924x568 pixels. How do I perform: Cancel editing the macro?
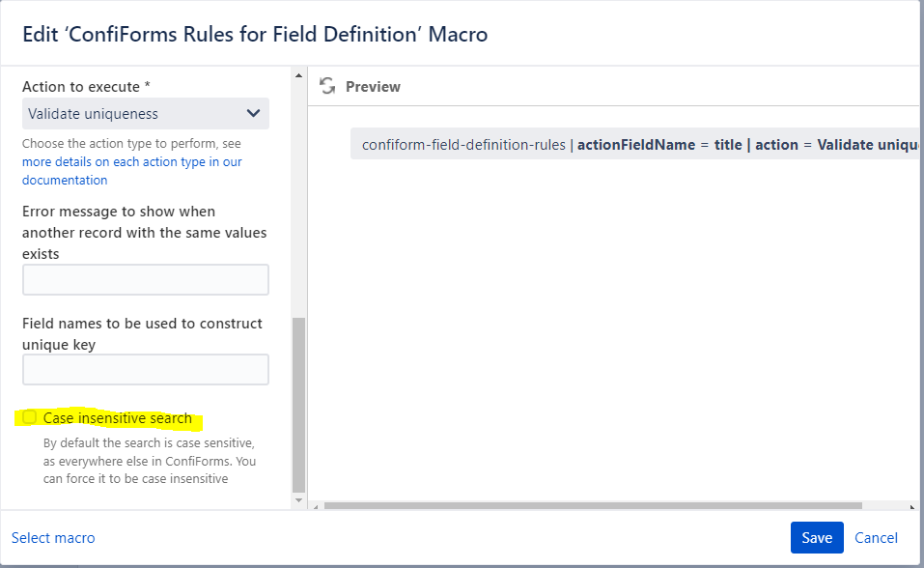[877, 538]
